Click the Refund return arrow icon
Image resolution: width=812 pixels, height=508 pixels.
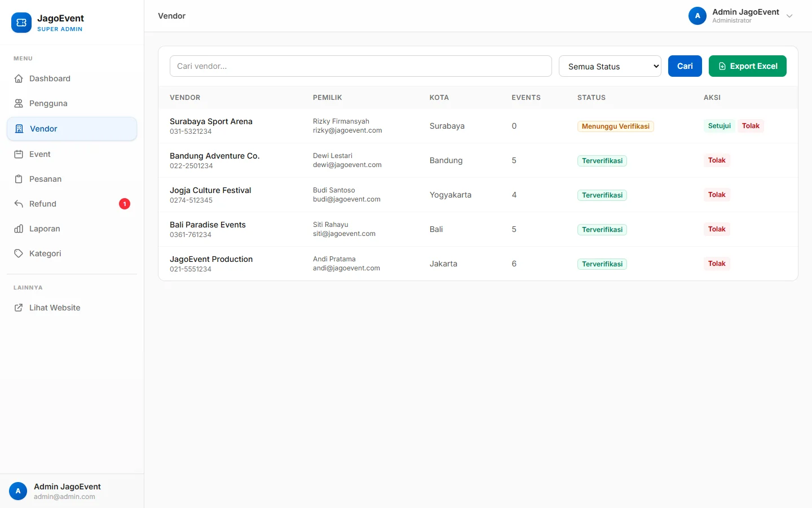[19, 204]
